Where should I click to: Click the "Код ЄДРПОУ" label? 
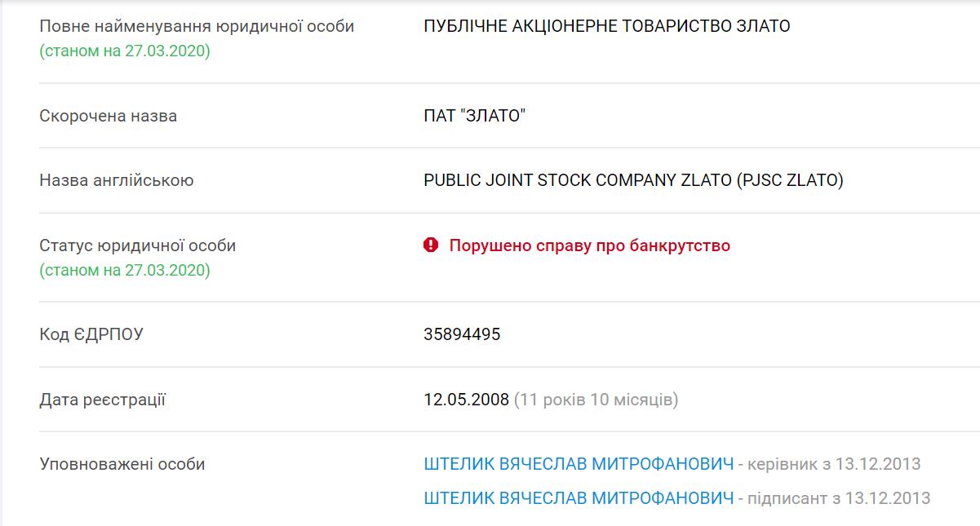click(x=91, y=334)
